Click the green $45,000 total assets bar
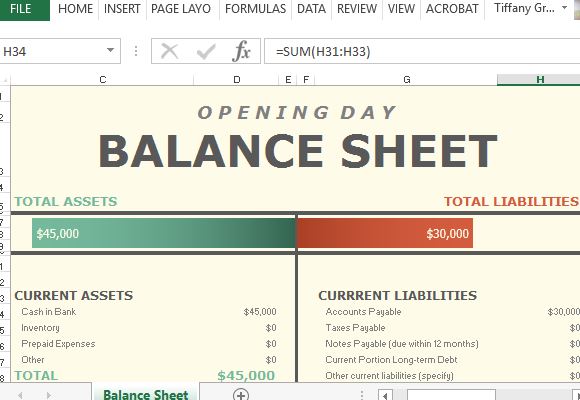Screen dimensions: 580x400 (x=163, y=233)
